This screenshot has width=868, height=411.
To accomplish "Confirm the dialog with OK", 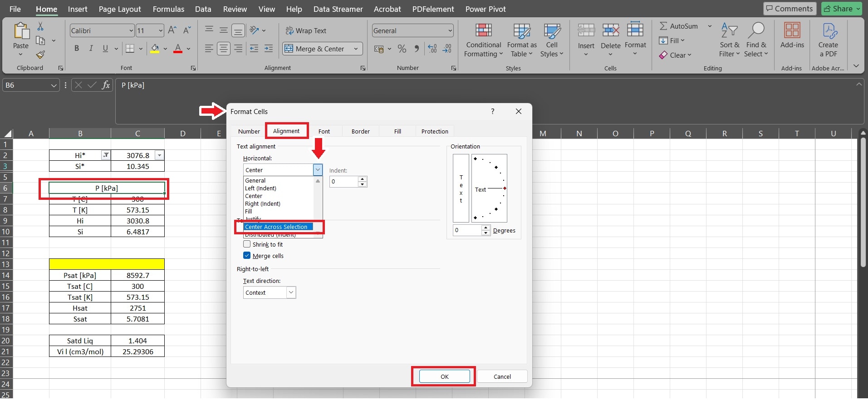I will (445, 376).
